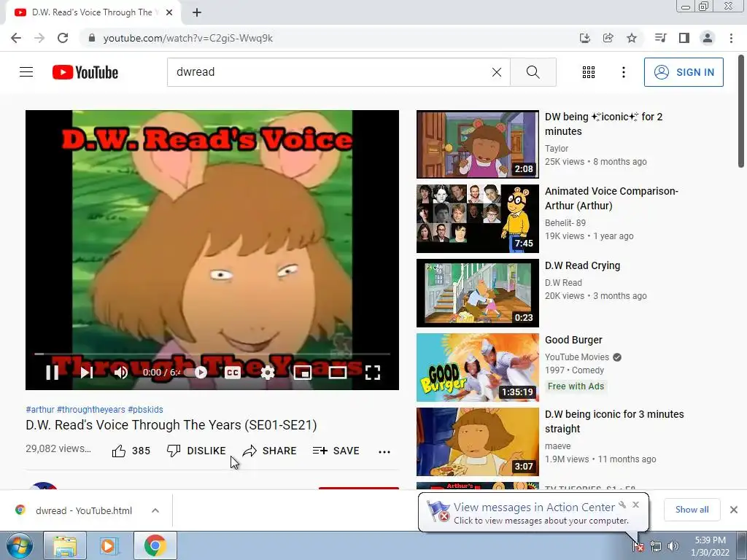Open DW being iconic for 2 minutes thumbnail
Image resolution: width=747 pixels, height=560 pixels.
(477, 144)
